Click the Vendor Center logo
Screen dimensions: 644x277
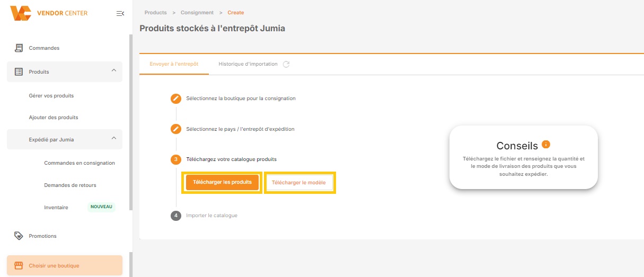pyautogui.click(x=49, y=13)
